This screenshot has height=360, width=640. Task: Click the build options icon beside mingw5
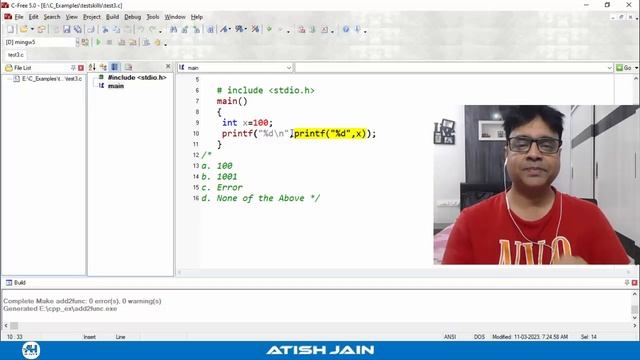(85, 42)
